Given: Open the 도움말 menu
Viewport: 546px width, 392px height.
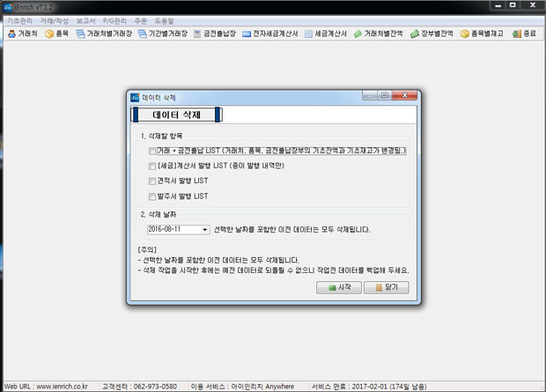Looking at the screenshot, I should click(167, 19).
